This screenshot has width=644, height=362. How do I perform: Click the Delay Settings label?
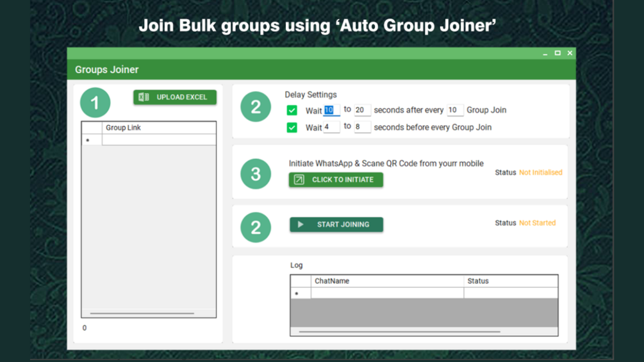click(311, 95)
